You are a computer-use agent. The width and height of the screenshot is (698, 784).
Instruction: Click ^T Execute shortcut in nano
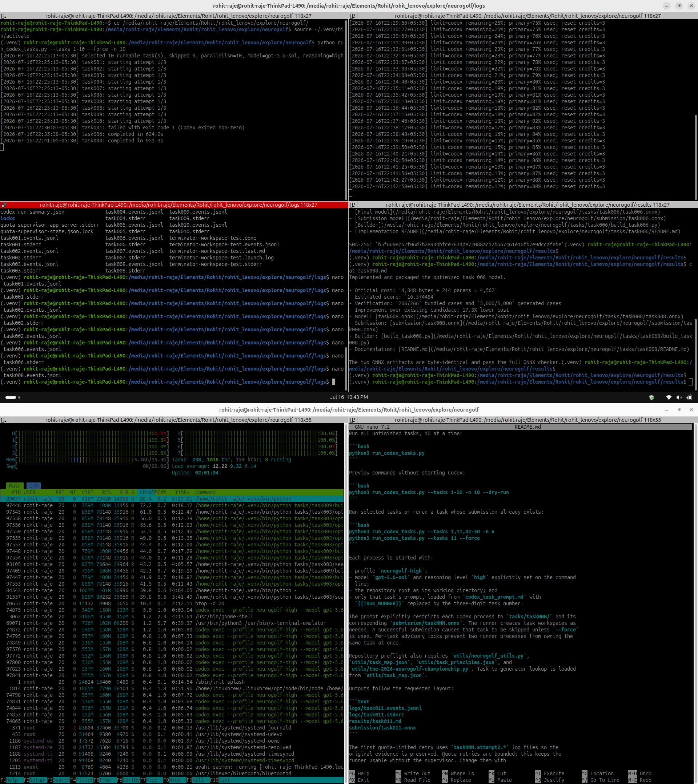click(550, 773)
